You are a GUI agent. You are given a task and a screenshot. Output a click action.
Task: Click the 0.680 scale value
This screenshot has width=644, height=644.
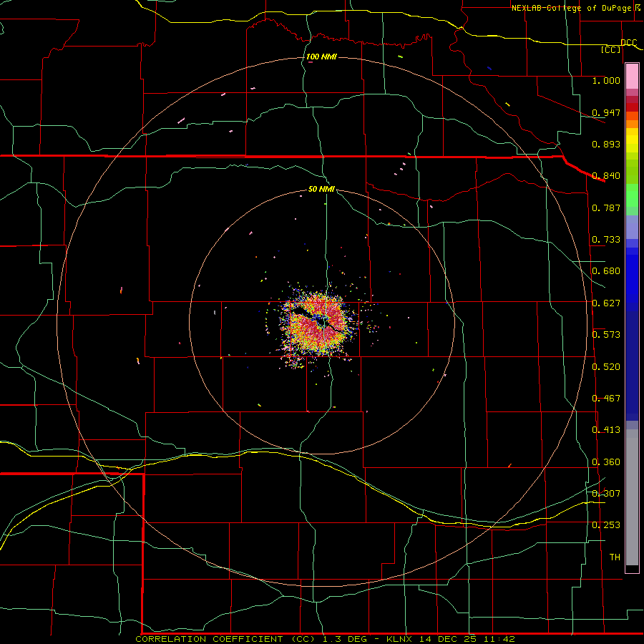click(x=606, y=271)
